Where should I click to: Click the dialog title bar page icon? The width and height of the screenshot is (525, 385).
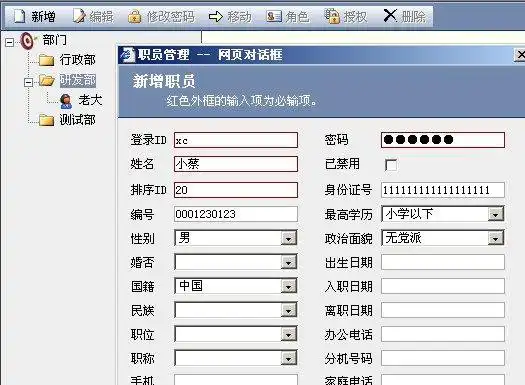click(127, 55)
